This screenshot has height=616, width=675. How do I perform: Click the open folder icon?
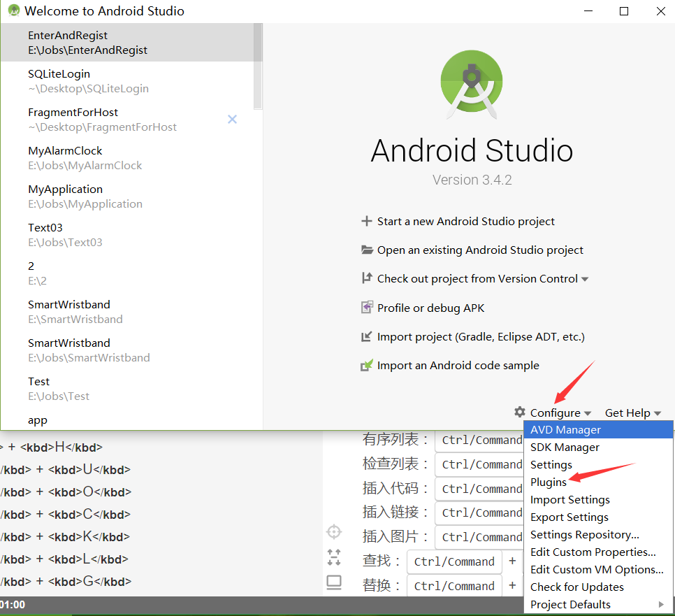click(x=367, y=250)
